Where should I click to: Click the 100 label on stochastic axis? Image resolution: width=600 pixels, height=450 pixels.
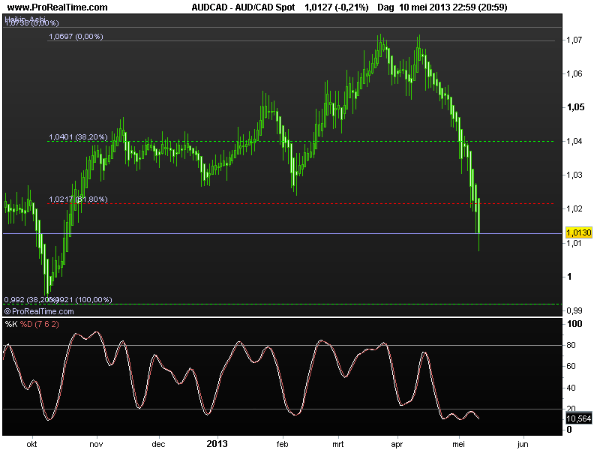(575, 325)
